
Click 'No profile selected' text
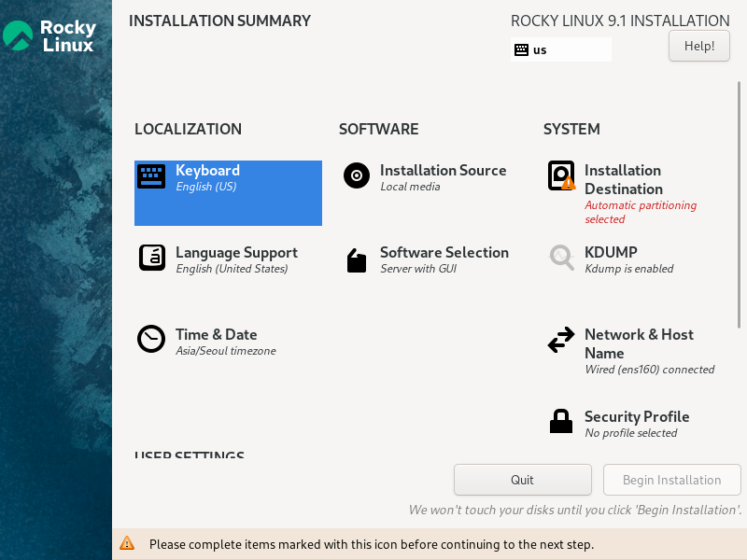click(631, 433)
